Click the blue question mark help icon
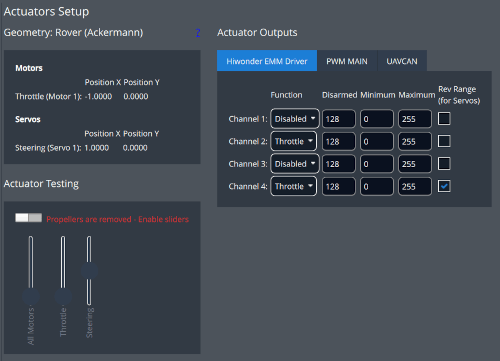This screenshot has height=361, width=500. (x=198, y=33)
